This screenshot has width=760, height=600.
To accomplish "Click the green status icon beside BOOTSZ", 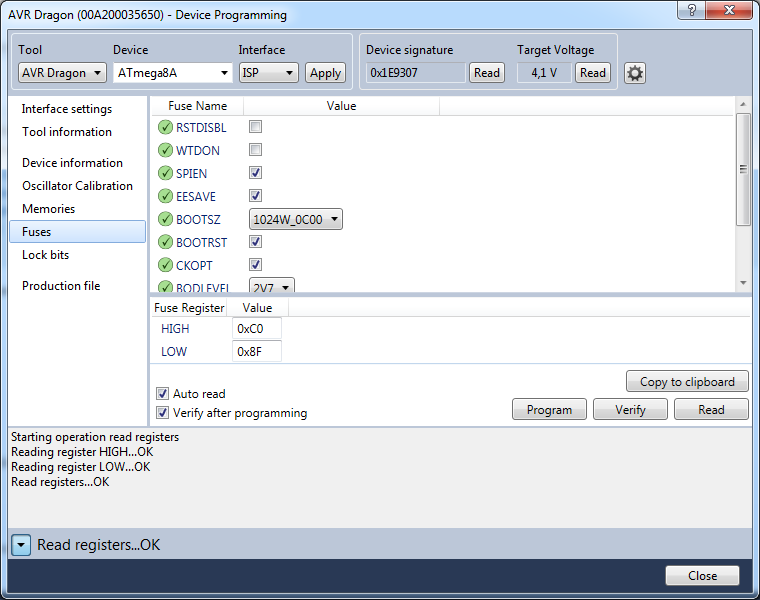I will [165, 219].
